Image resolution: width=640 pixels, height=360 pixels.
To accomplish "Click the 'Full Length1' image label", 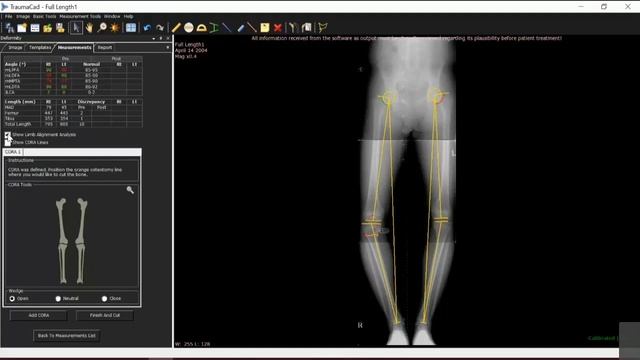I will (x=189, y=44).
